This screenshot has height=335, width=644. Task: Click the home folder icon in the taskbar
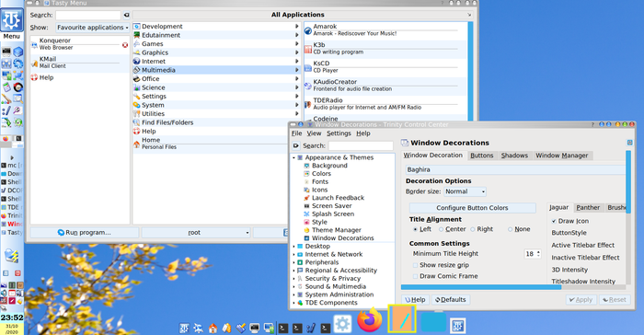tap(213, 328)
